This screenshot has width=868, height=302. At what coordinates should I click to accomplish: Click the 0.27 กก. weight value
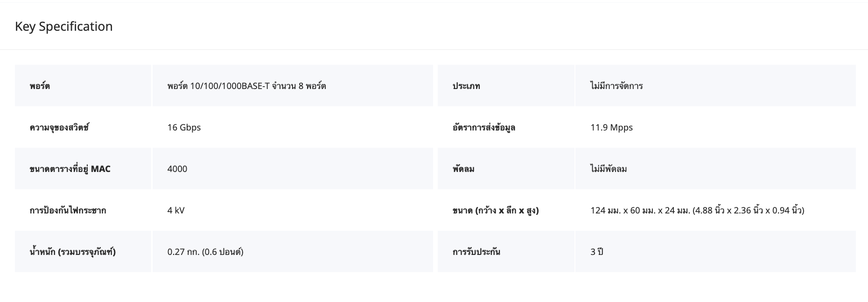pyautogui.click(x=205, y=252)
